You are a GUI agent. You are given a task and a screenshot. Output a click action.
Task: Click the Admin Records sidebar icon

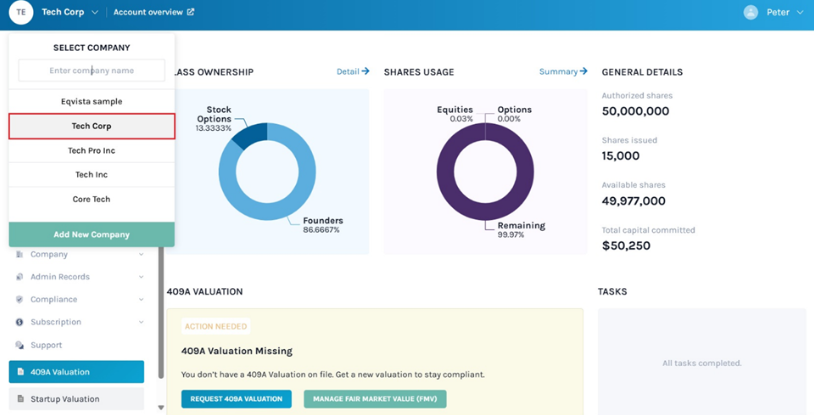(x=20, y=277)
